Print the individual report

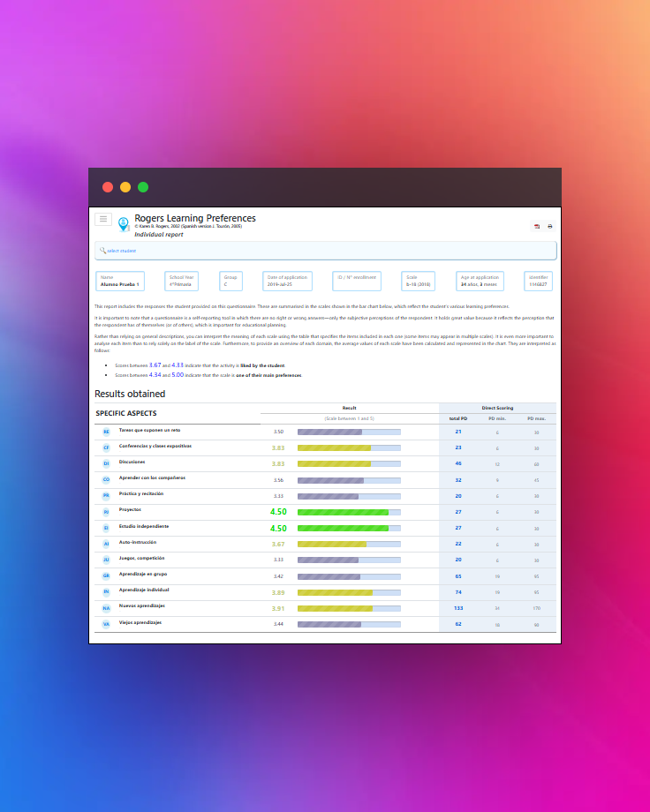(550, 226)
